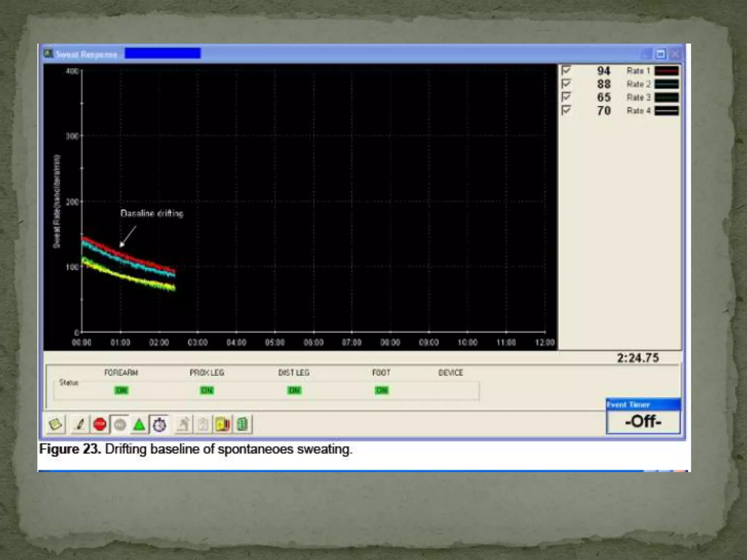Toggle the Rate 2 checkbox
Viewport: 747px width, 560px height.
(566, 84)
